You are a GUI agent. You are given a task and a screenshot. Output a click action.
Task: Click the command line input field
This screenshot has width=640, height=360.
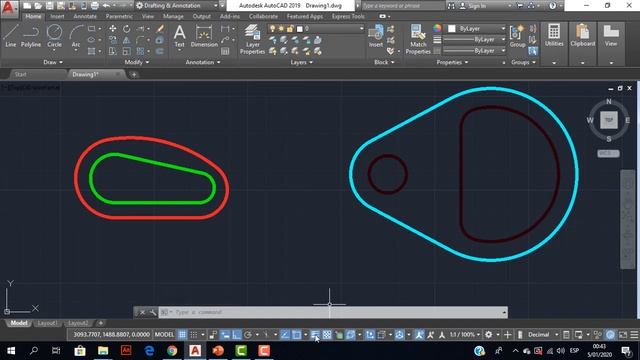point(333,312)
